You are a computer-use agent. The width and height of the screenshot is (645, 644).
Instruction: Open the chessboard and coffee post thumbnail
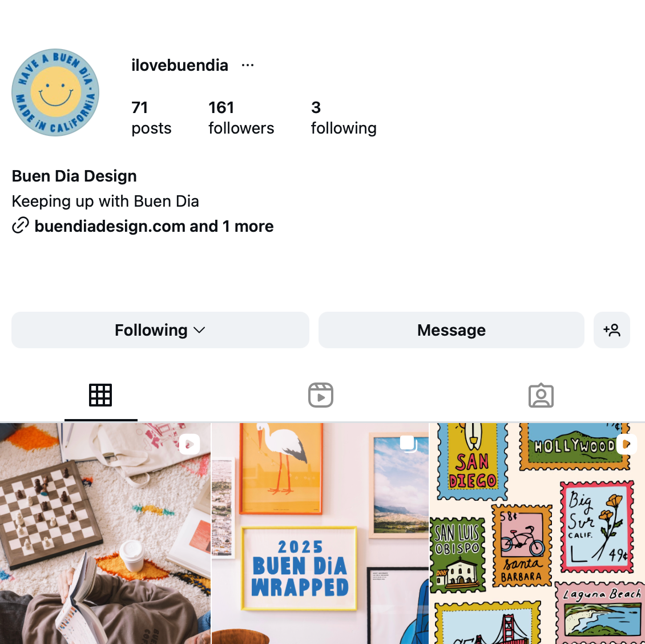(105, 533)
